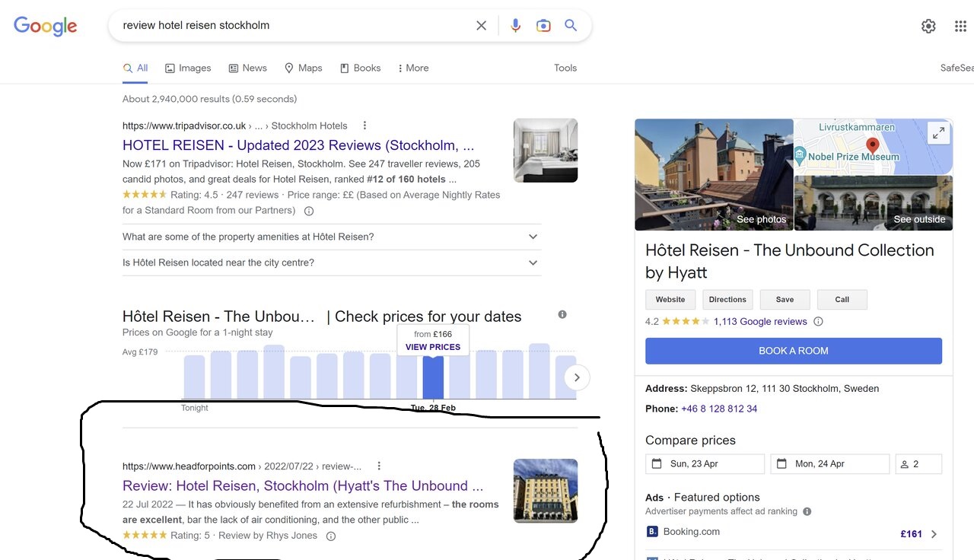The height and width of the screenshot is (560, 974).
Task: Open the three-dot menu for headforpoints result
Action: pyautogui.click(x=379, y=466)
